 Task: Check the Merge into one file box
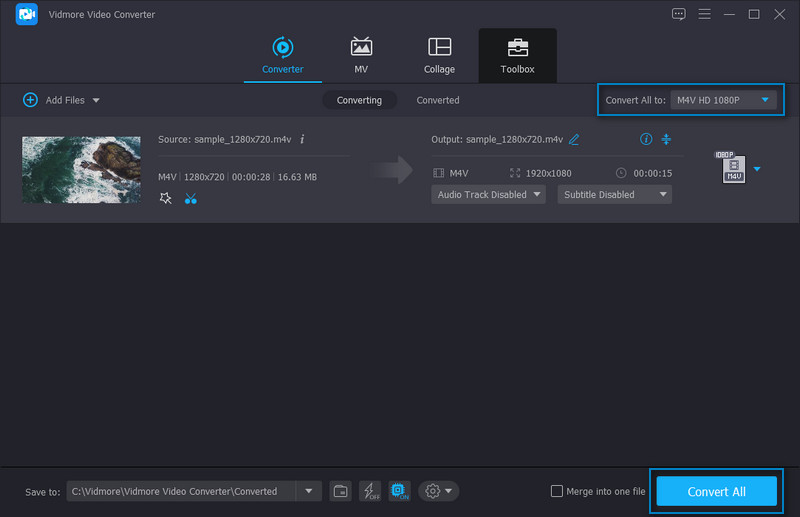coord(557,491)
